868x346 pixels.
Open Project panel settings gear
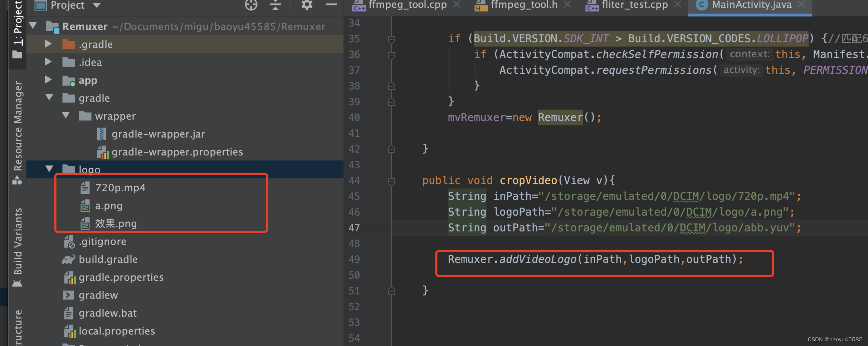coord(307,5)
